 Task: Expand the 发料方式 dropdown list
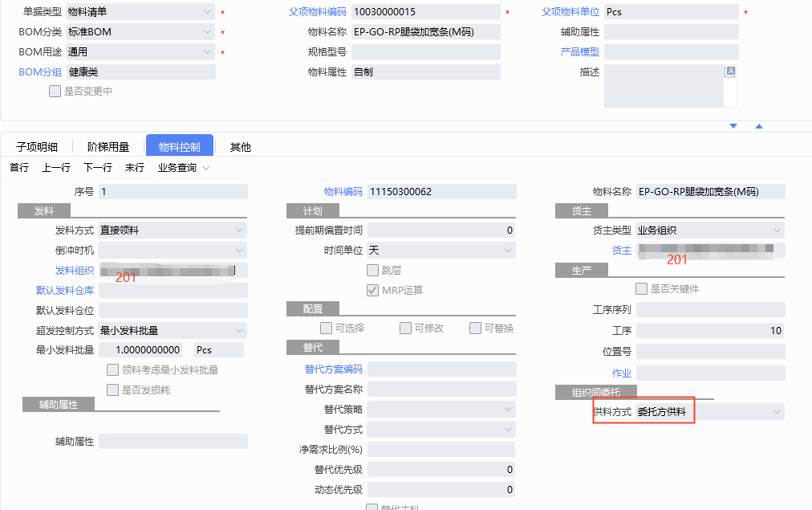(x=239, y=231)
